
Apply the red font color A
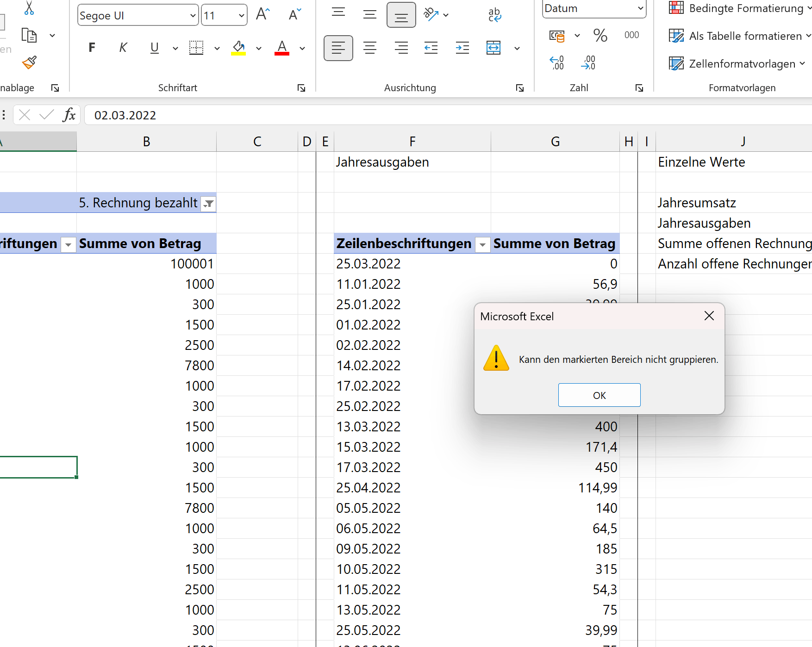pyautogui.click(x=282, y=47)
